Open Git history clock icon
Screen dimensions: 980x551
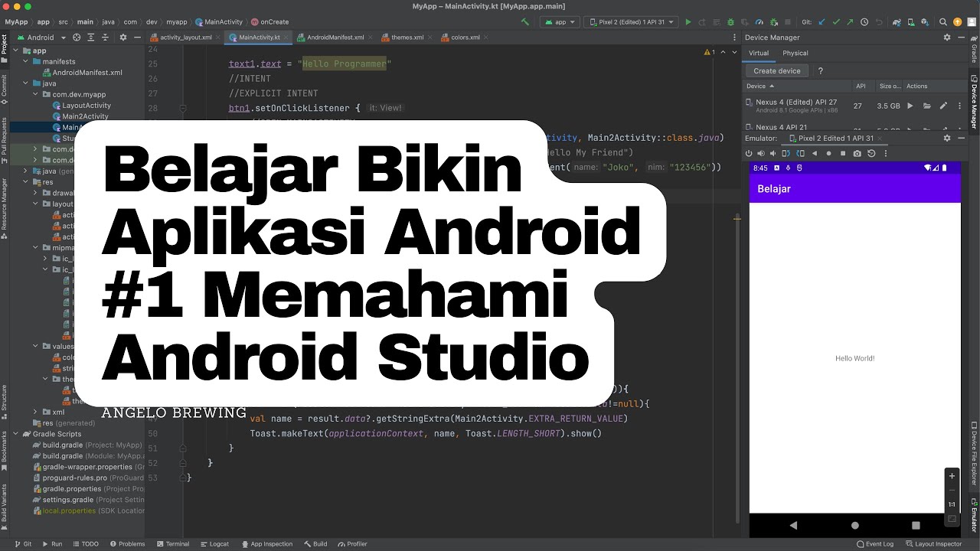tap(864, 22)
